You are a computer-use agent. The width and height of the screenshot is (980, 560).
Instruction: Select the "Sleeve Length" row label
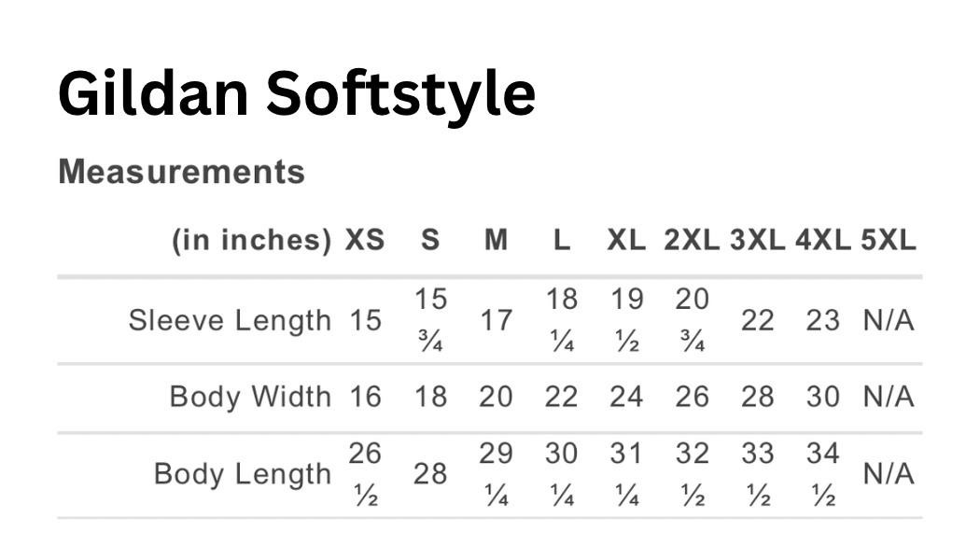point(230,320)
